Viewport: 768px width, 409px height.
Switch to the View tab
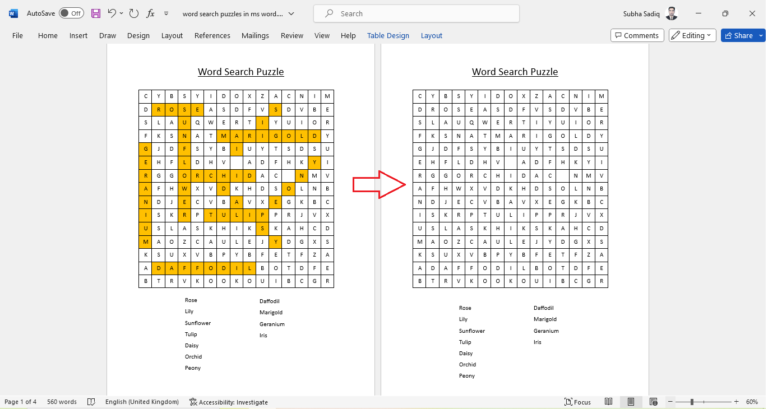(x=322, y=35)
